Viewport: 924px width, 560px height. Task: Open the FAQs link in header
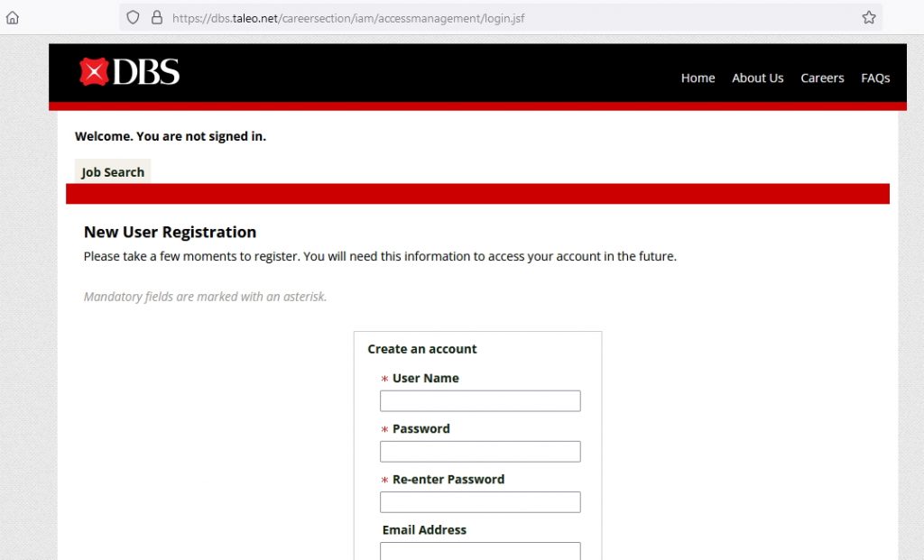point(874,78)
